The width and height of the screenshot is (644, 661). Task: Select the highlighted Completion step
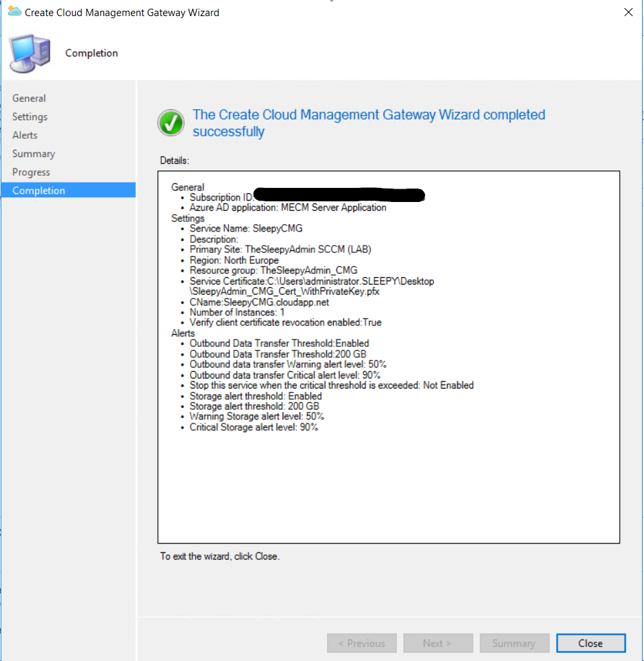(x=39, y=191)
